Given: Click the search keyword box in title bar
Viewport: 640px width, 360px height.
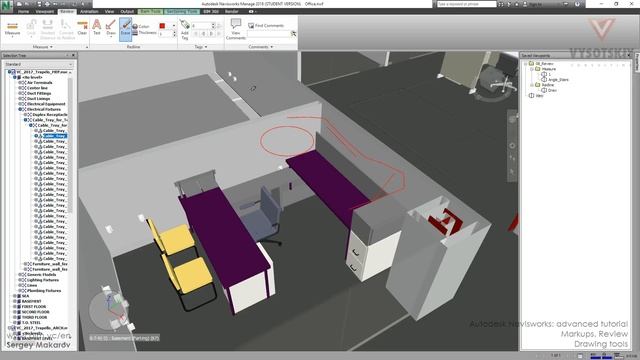Looking at the screenshot, I should [467, 4].
